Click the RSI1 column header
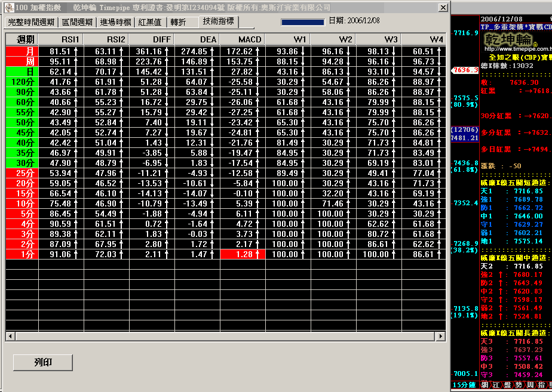This screenshot has width=552, height=392. click(x=62, y=39)
